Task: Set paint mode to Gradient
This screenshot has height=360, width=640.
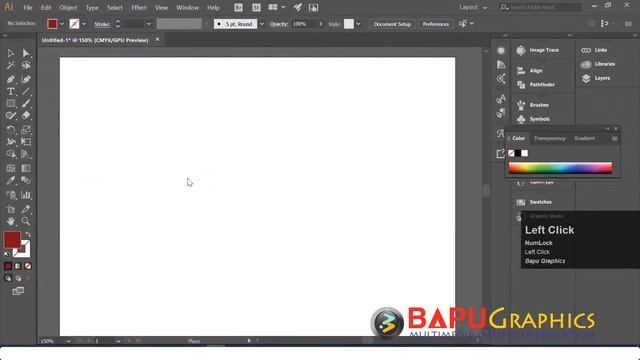Action: tap(18, 266)
